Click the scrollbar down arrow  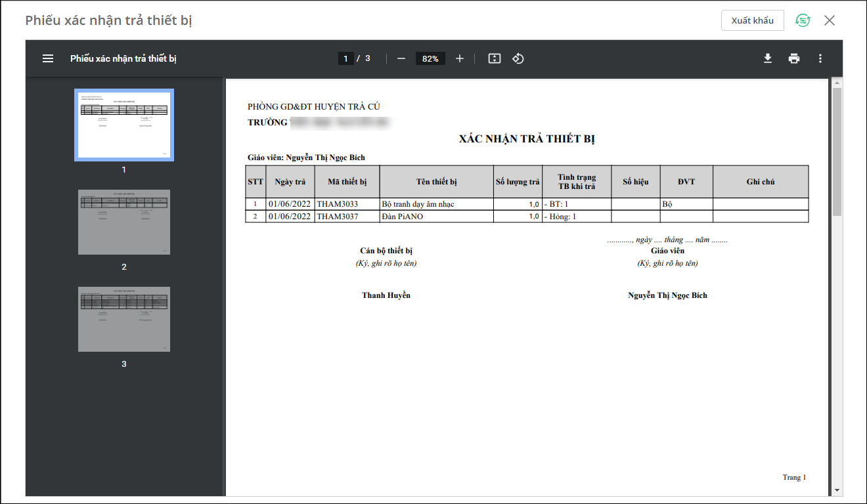[x=837, y=490]
